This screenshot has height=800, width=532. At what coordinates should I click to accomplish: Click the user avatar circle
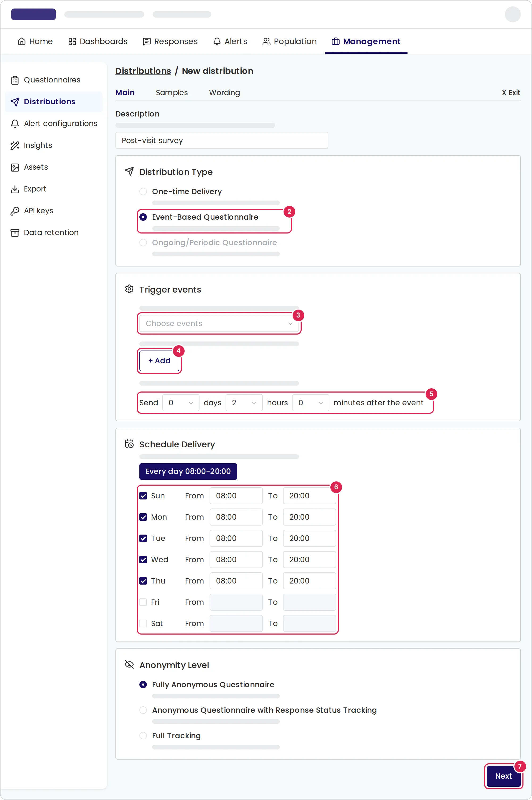click(x=513, y=14)
